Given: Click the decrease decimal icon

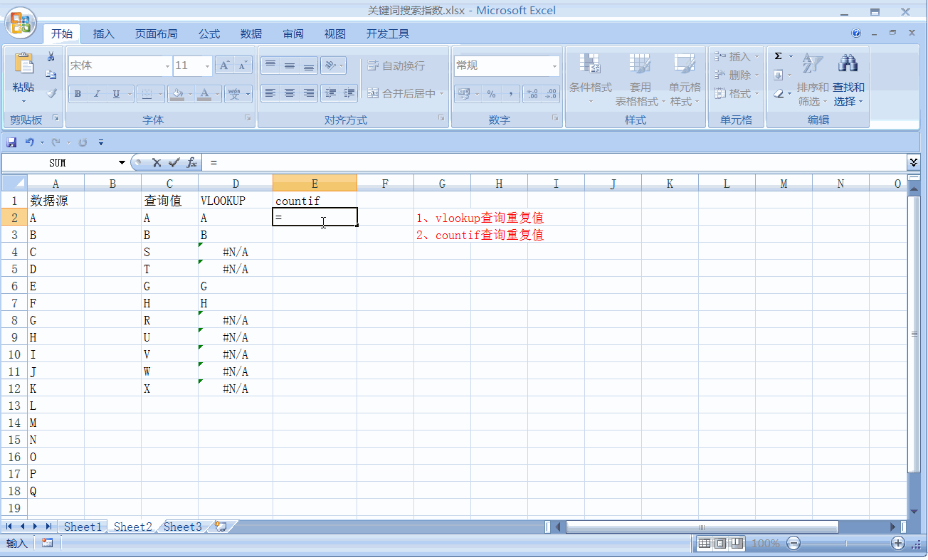Looking at the screenshot, I should [551, 93].
